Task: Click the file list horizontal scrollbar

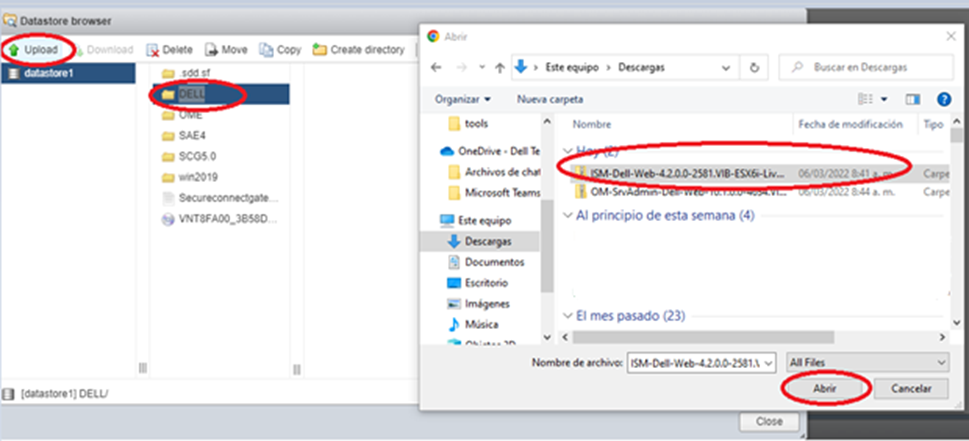Action: coord(703,337)
